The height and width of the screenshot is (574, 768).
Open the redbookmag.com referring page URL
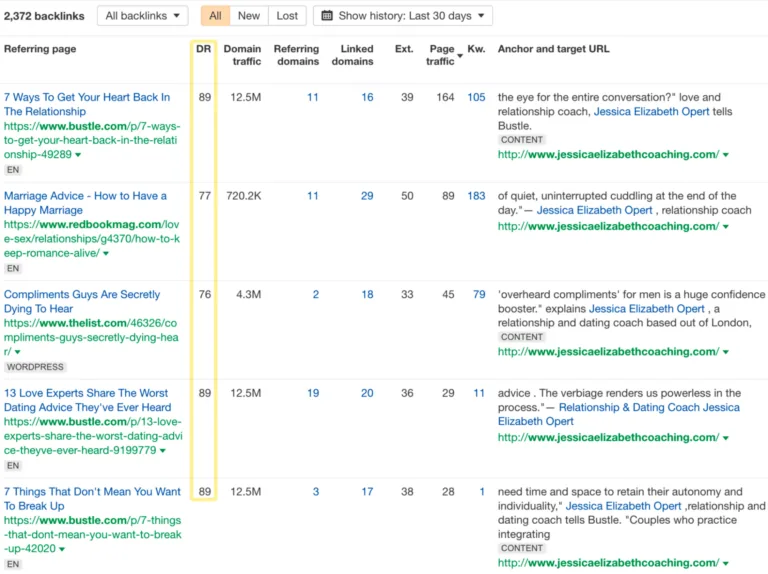pos(92,239)
